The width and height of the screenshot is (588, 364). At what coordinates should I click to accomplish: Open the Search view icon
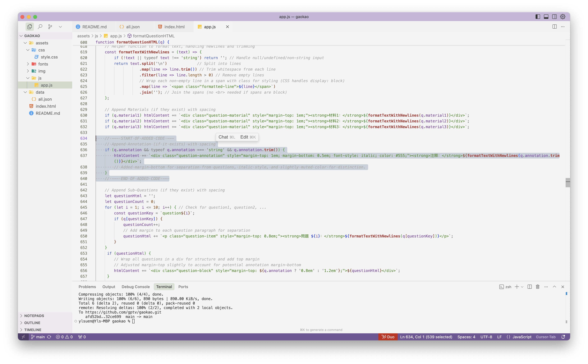coord(40,27)
